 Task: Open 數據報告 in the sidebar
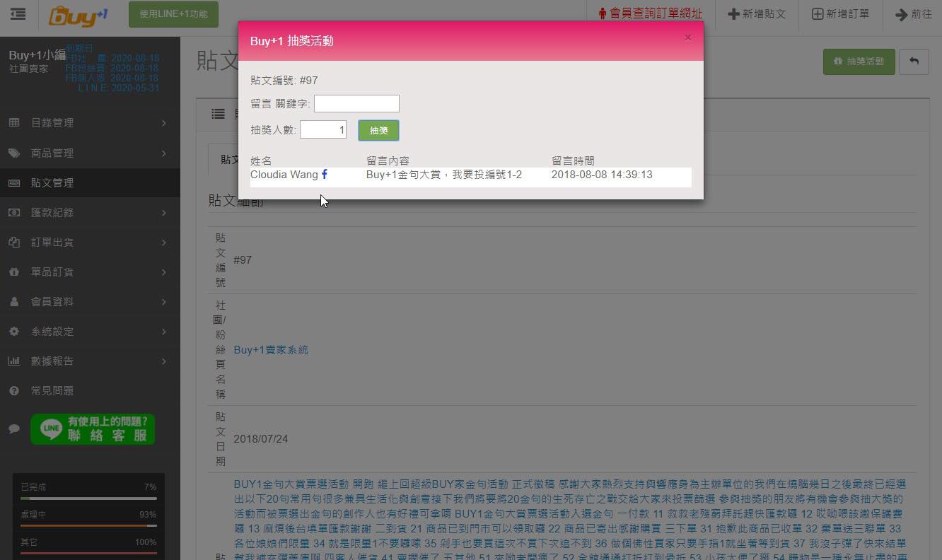pos(90,361)
